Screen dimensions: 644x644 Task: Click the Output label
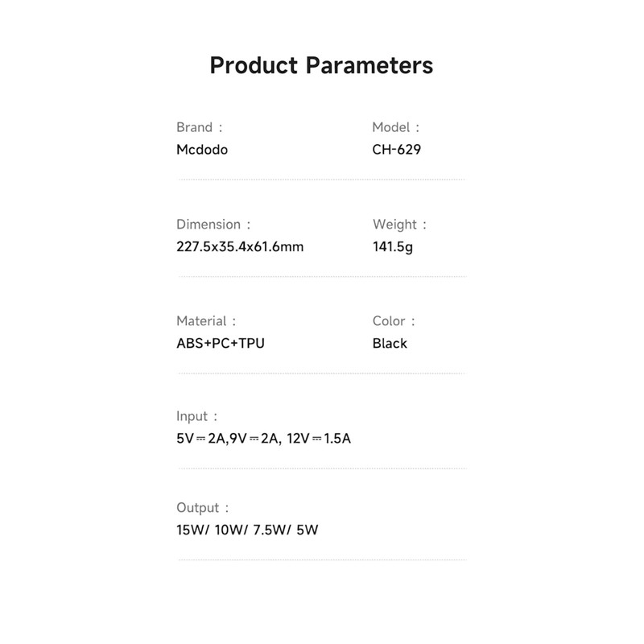198,508
